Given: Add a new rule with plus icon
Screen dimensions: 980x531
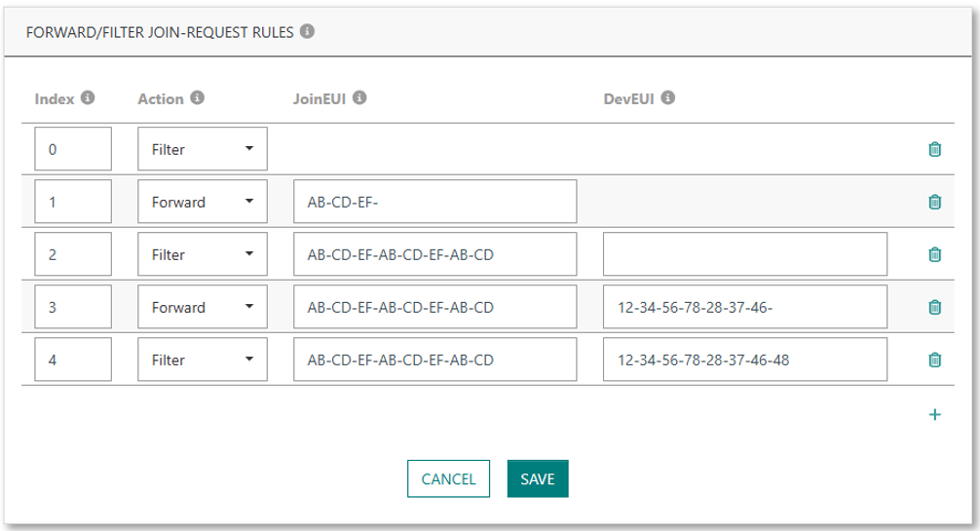Looking at the screenshot, I should point(935,415).
